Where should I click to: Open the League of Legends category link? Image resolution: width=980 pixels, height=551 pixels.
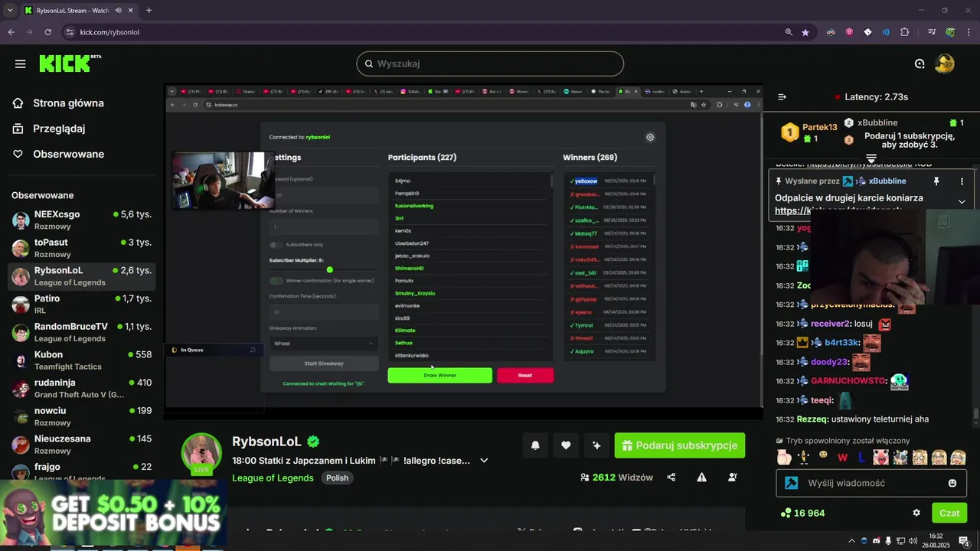273,478
